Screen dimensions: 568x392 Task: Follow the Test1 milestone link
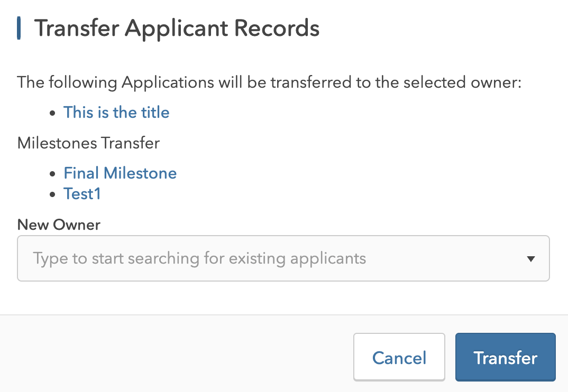click(x=82, y=194)
